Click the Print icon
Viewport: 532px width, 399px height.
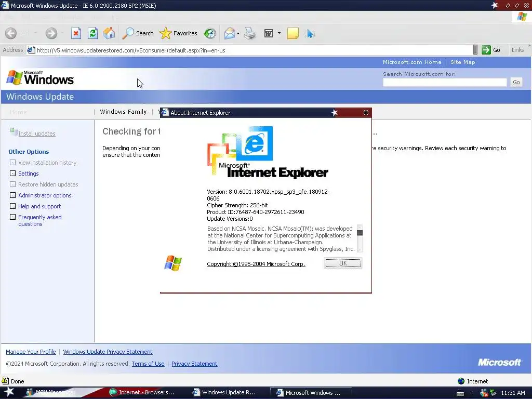click(250, 33)
